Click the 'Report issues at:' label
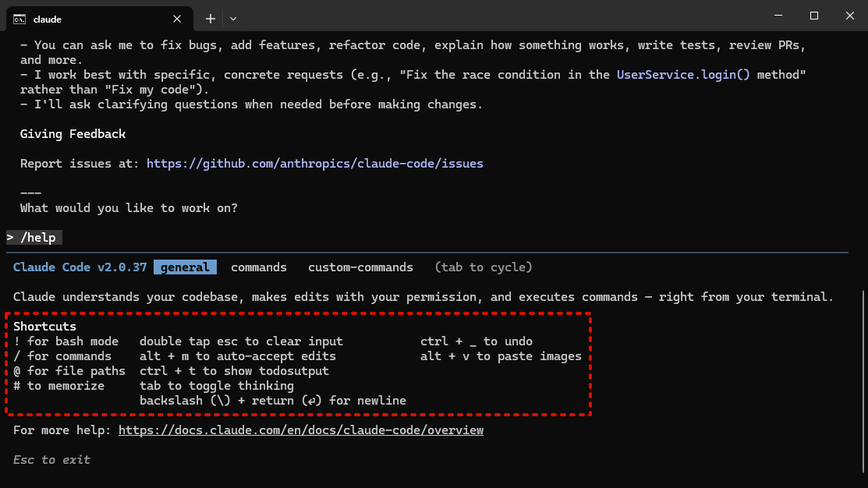The image size is (868, 488). coord(80,164)
